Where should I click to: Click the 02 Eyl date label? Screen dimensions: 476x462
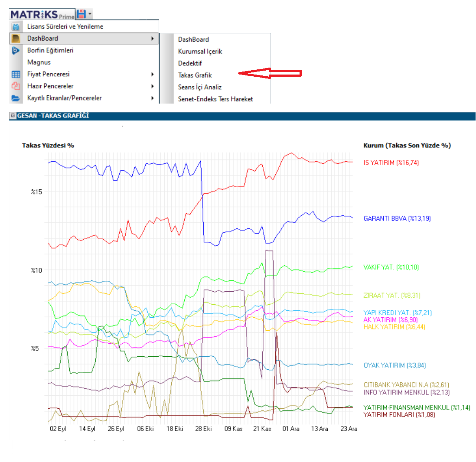pyautogui.click(x=58, y=429)
